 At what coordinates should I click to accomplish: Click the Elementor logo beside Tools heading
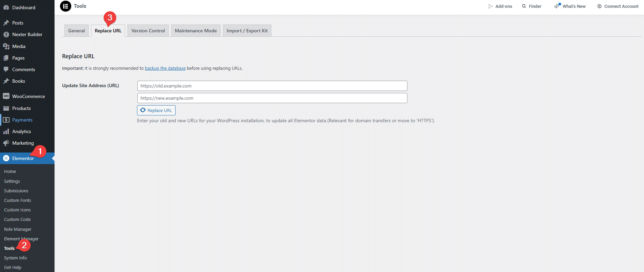(x=65, y=6)
